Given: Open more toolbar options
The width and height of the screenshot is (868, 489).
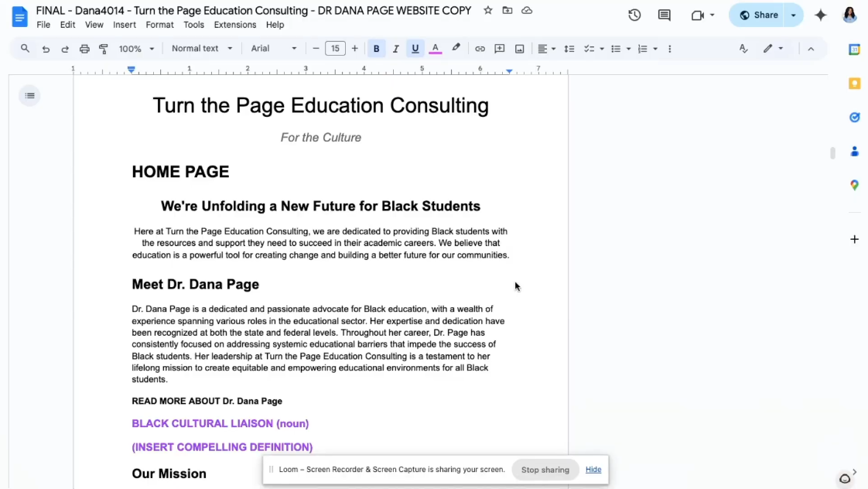Looking at the screenshot, I should point(670,49).
